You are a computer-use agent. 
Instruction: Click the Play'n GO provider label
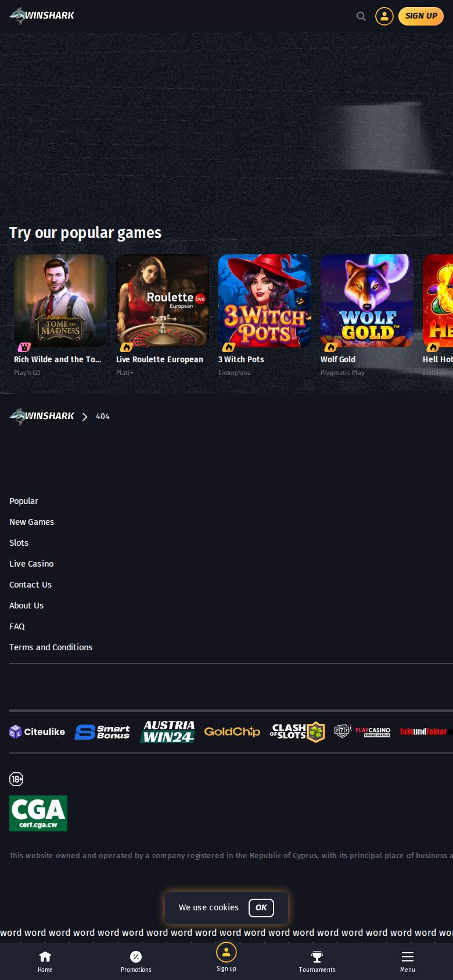pos(27,373)
